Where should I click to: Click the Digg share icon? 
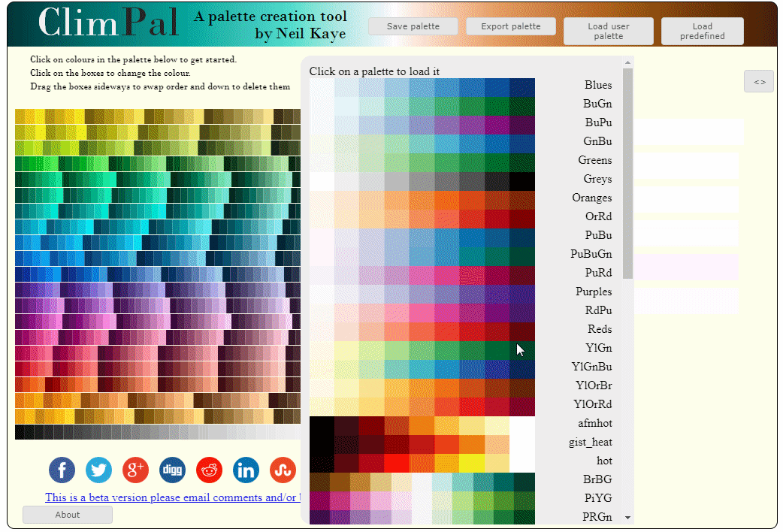click(172, 470)
